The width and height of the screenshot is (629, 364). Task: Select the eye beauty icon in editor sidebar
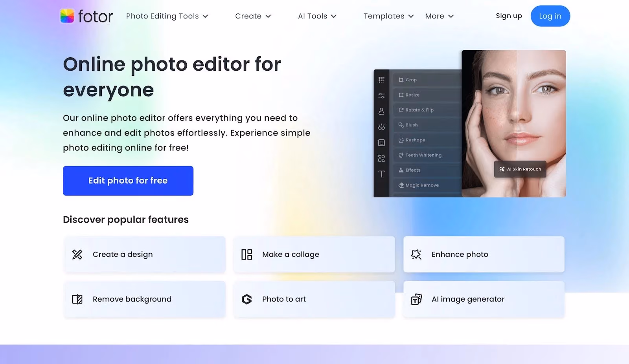381,127
